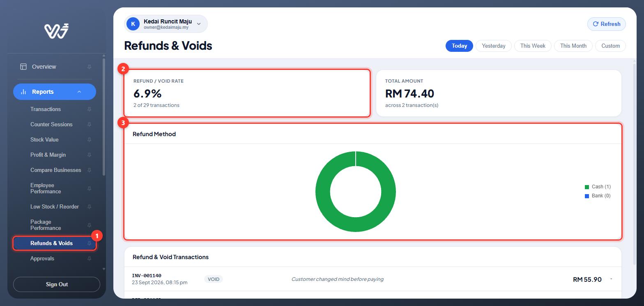Sign out of the account

click(x=57, y=284)
